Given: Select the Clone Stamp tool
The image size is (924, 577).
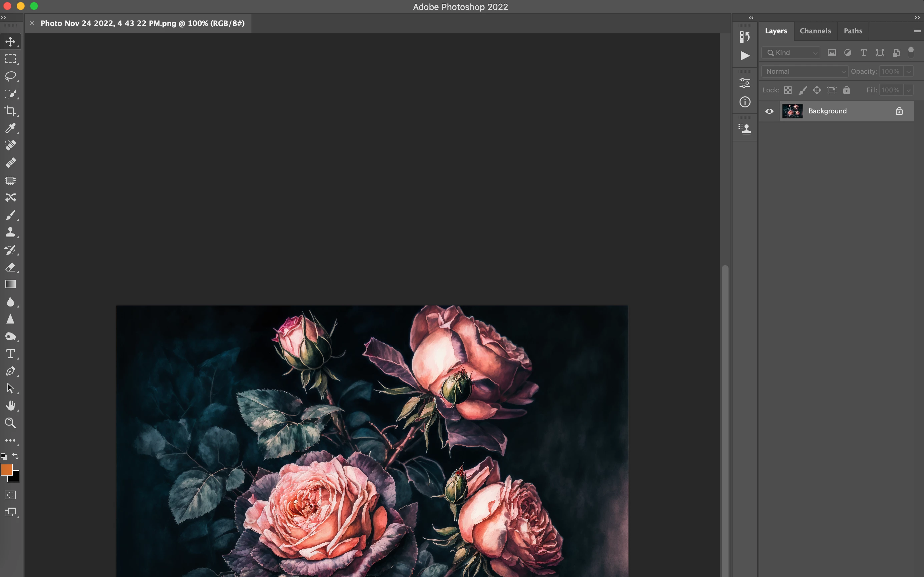Looking at the screenshot, I should [10, 232].
